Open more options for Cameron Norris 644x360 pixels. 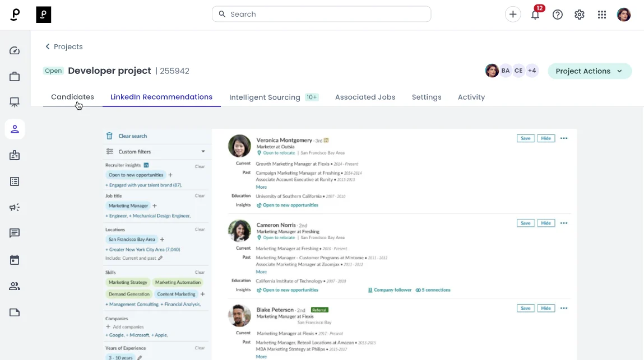coord(564,223)
